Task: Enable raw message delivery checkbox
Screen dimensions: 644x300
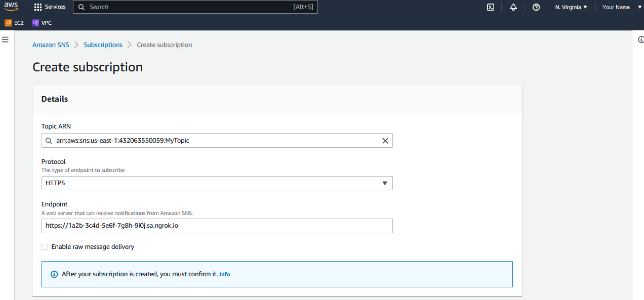Action: pyautogui.click(x=45, y=247)
